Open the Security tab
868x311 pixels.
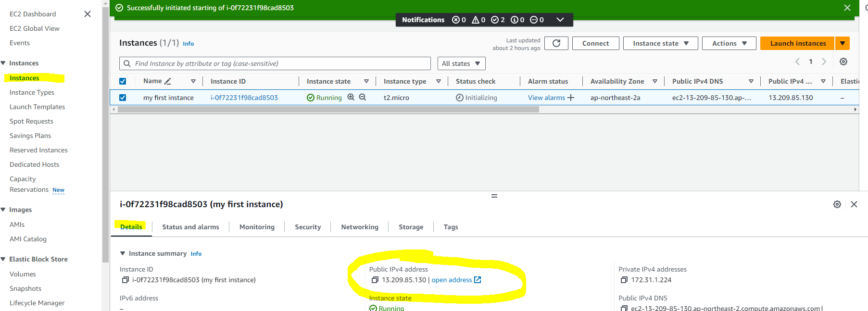308,227
